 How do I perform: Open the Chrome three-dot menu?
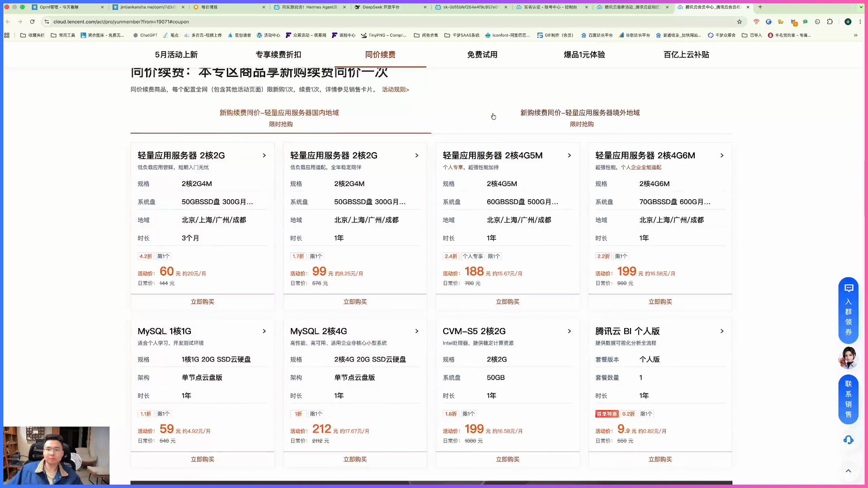(860, 22)
